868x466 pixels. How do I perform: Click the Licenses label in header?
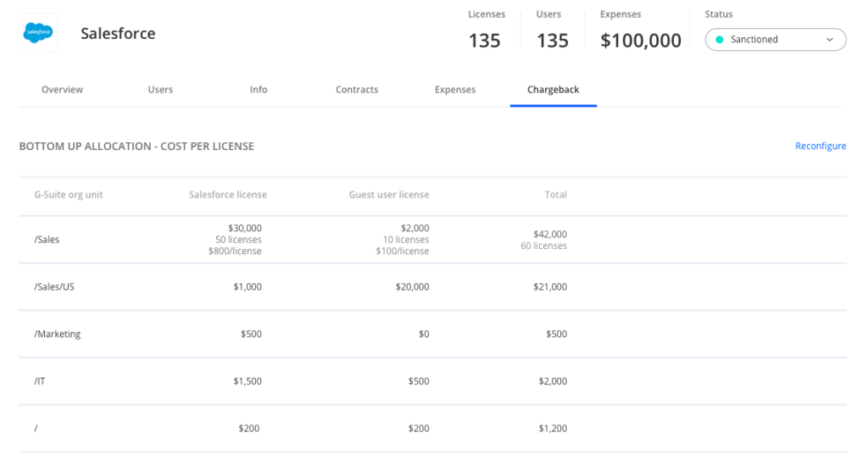click(487, 14)
